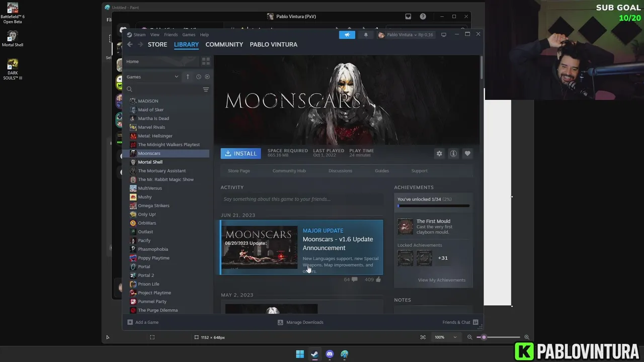
Task: Open the Paint zoom percentage dropdown
Action: pyautogui.click(x=446, y=337)
